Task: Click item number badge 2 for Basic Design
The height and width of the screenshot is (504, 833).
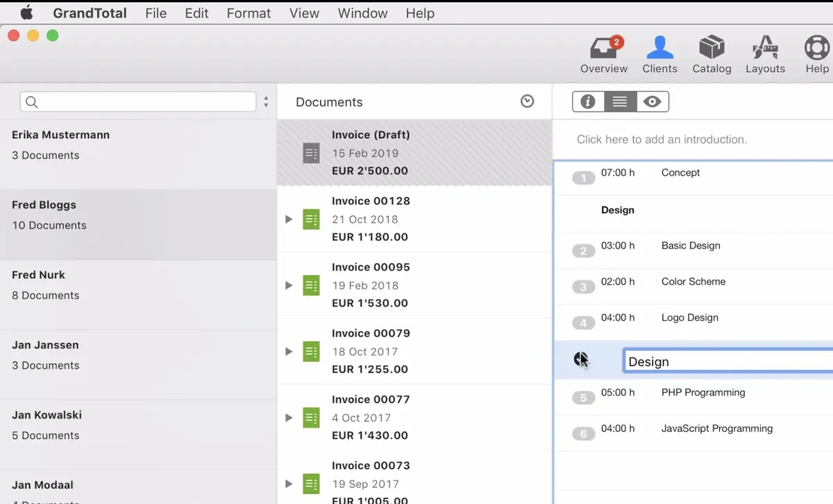Action: [584, 251]
